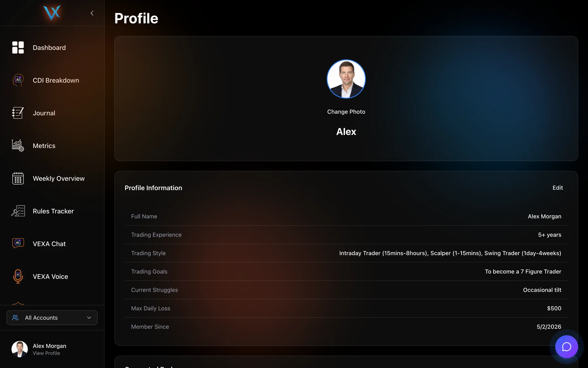The height and width of the screenshot is (368, 588).
Task: Go to the Journal section
Action: (x=44, y=113)
